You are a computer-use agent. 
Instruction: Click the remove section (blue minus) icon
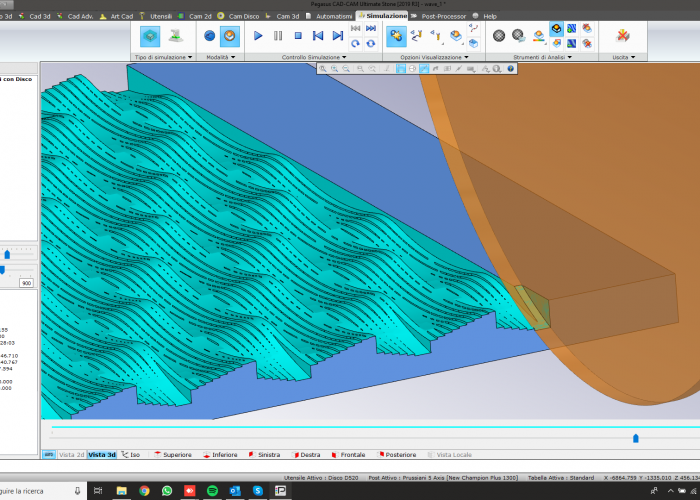pyautogui.click(x=572, y=44)
